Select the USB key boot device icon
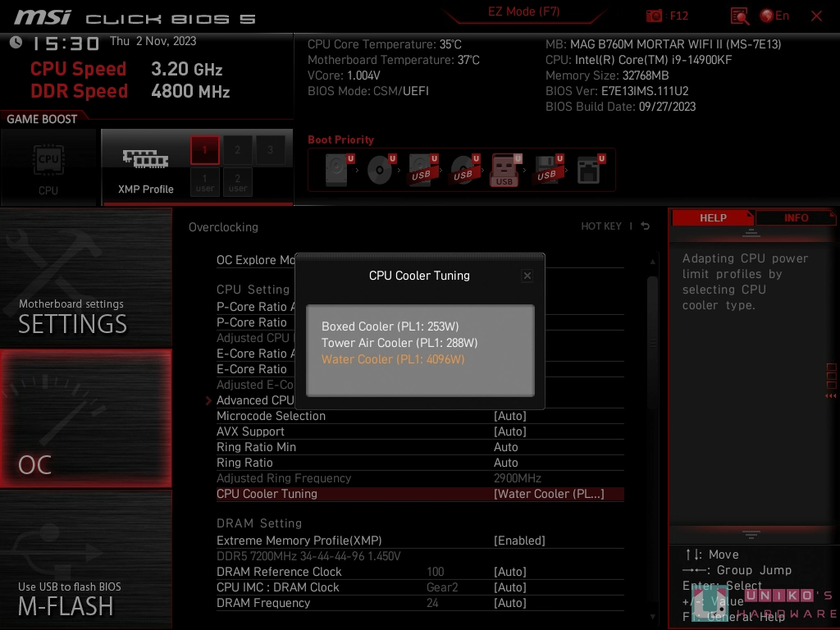Screen dimensions: 840x630 coord(505,170)
